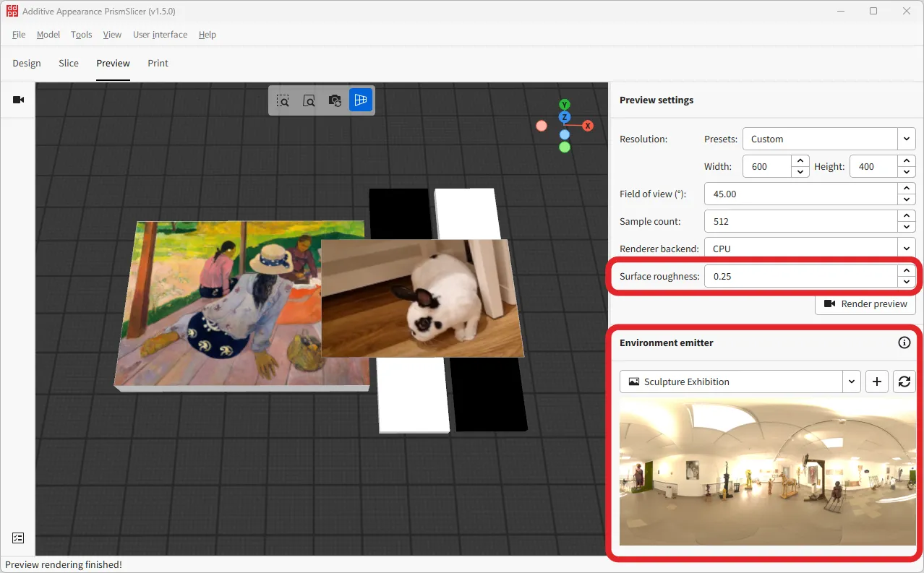The height and width of the screenshot is (573, 924).
Task: Add a new environment emitter with the plus button
Action: pyautogui.click(x=876, y=382)
